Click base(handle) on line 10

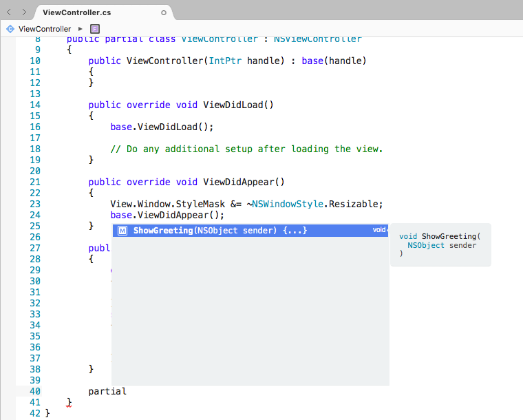click(x=334, y=61)
